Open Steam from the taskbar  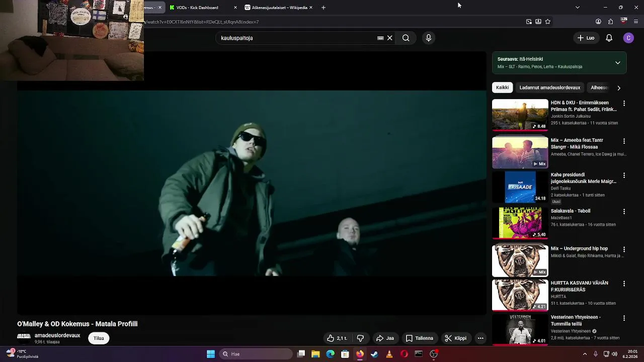tap(374, 354)
